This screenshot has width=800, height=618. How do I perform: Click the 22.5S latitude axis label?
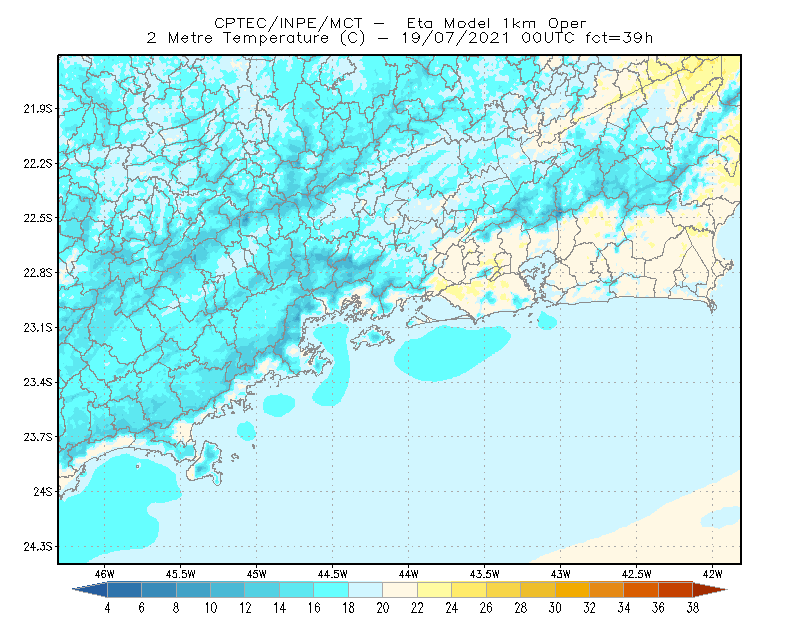pos(38,218)
